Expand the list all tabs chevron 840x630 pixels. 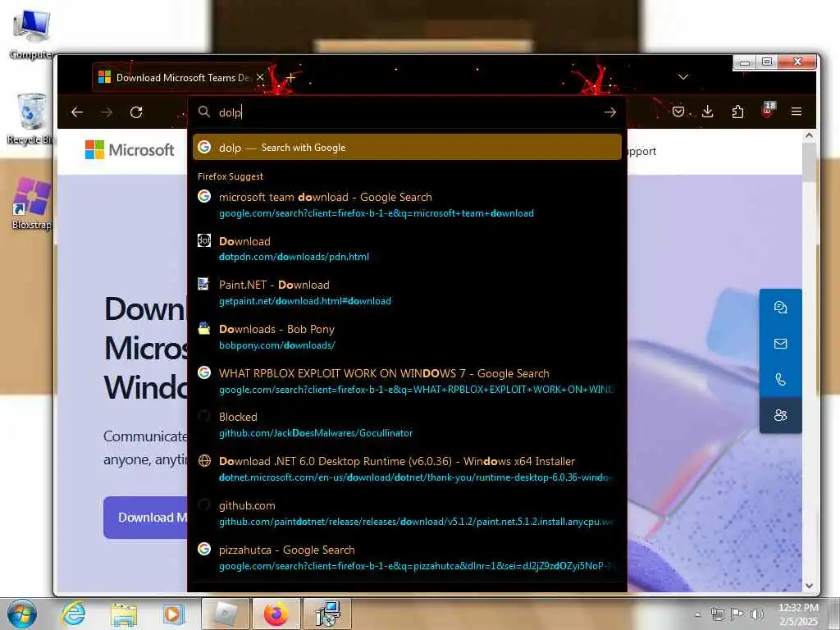[683, 77]
